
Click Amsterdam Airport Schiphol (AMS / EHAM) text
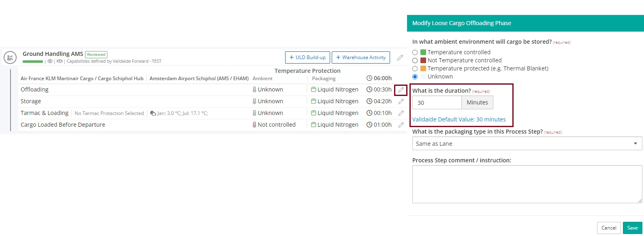[x=199, y=79]
